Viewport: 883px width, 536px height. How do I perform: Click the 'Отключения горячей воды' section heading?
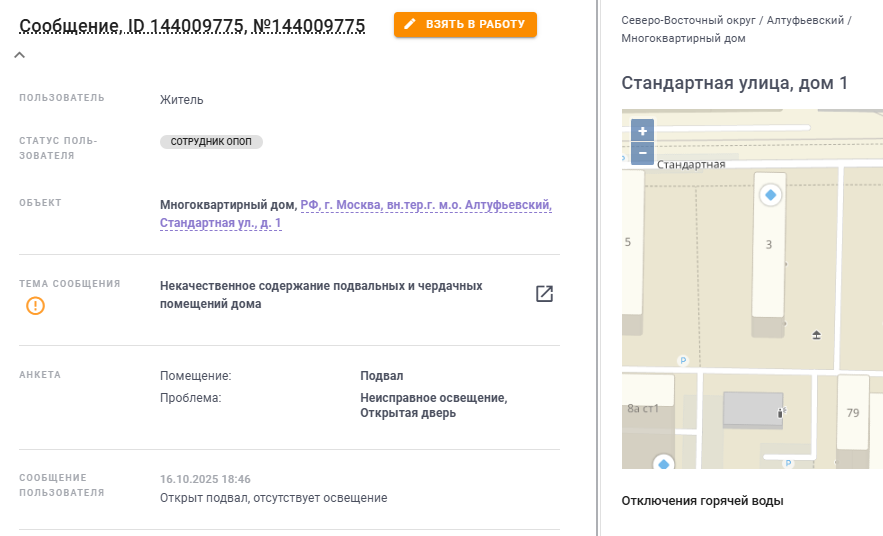(x=702, y=500)
